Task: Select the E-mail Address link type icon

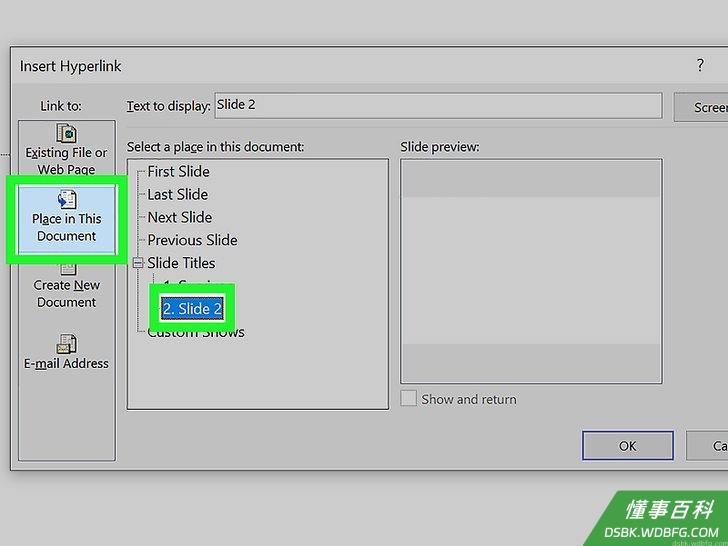Action: click(x=67, y=344)
